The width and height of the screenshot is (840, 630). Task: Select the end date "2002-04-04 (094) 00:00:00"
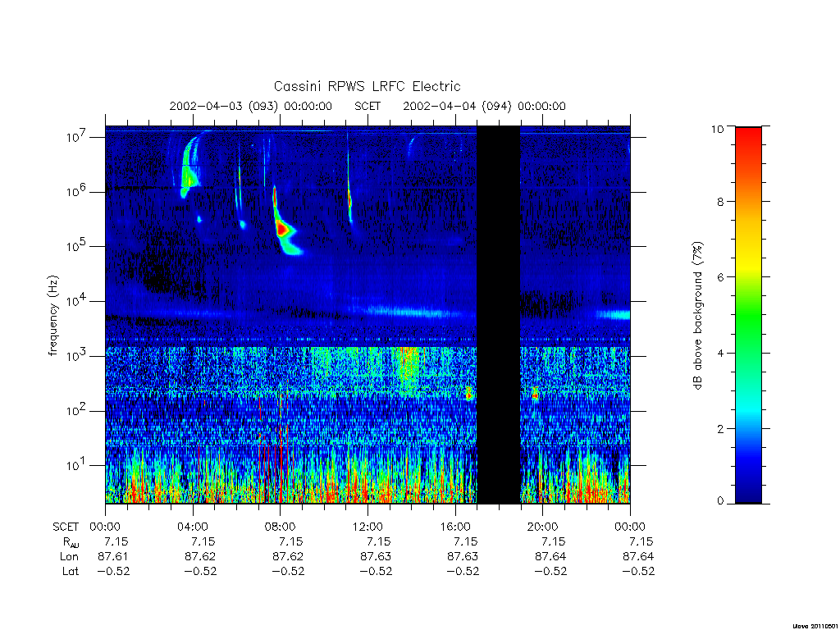(484, 106)
